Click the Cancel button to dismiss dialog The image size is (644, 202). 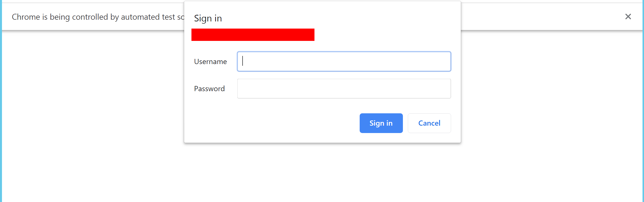[429, 123]
